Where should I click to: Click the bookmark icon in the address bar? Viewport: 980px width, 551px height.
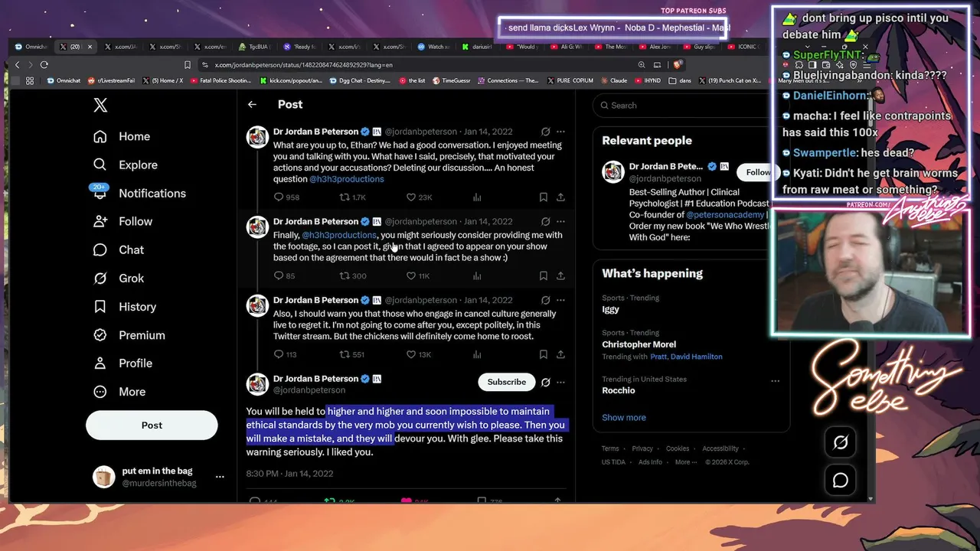[x=188, y=65]
